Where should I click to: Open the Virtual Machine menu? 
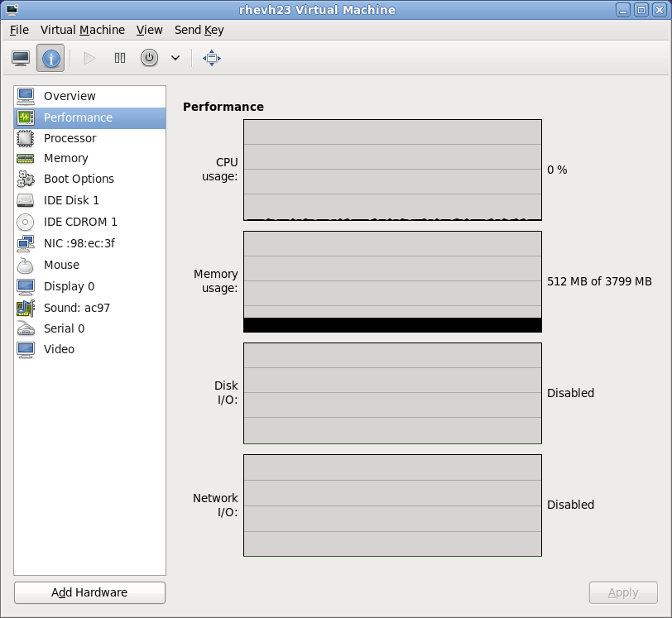tap(83, 30)
